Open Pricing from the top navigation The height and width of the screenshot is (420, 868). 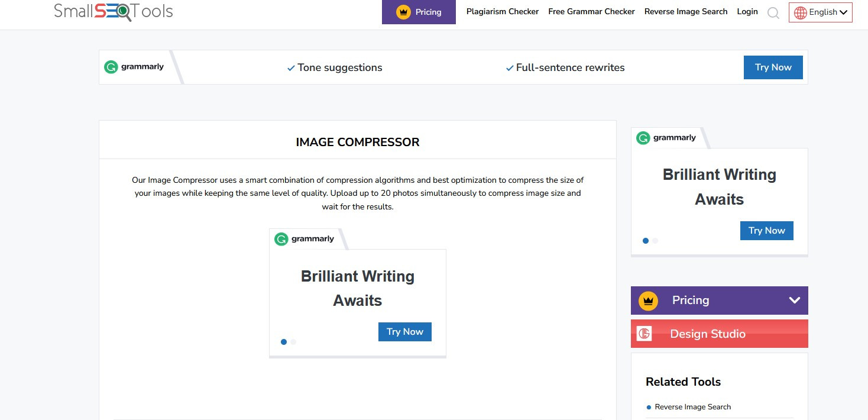419,12
